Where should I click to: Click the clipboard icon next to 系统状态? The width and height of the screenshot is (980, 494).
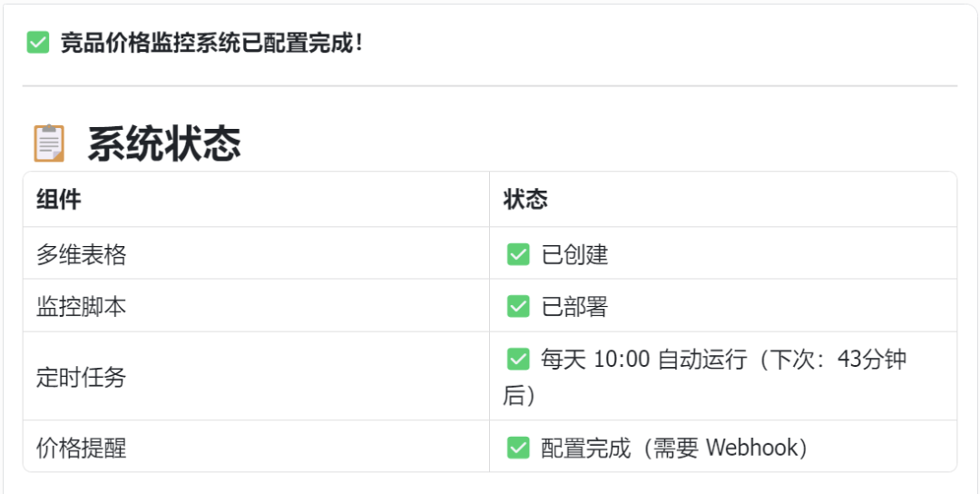click(49, 143)
